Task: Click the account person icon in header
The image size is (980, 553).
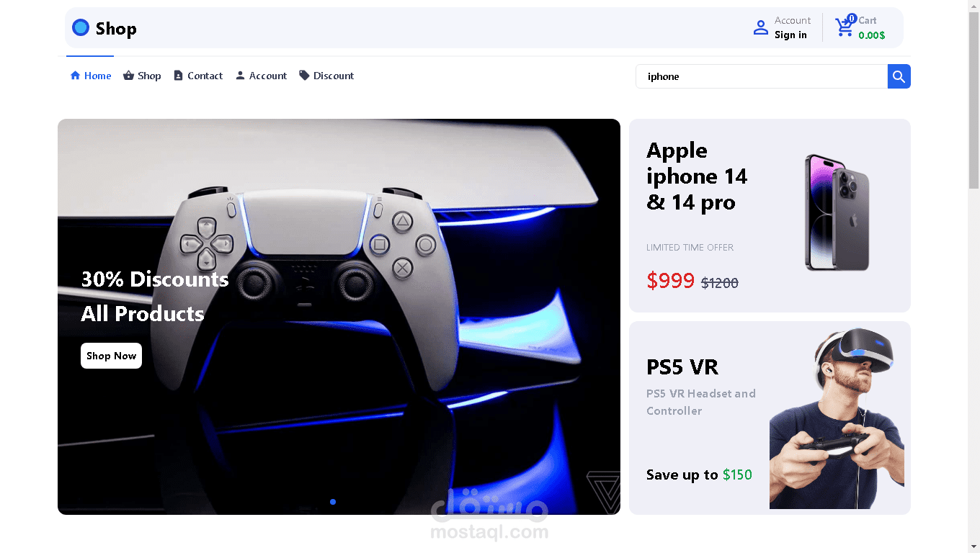Action: pos(760,27)
